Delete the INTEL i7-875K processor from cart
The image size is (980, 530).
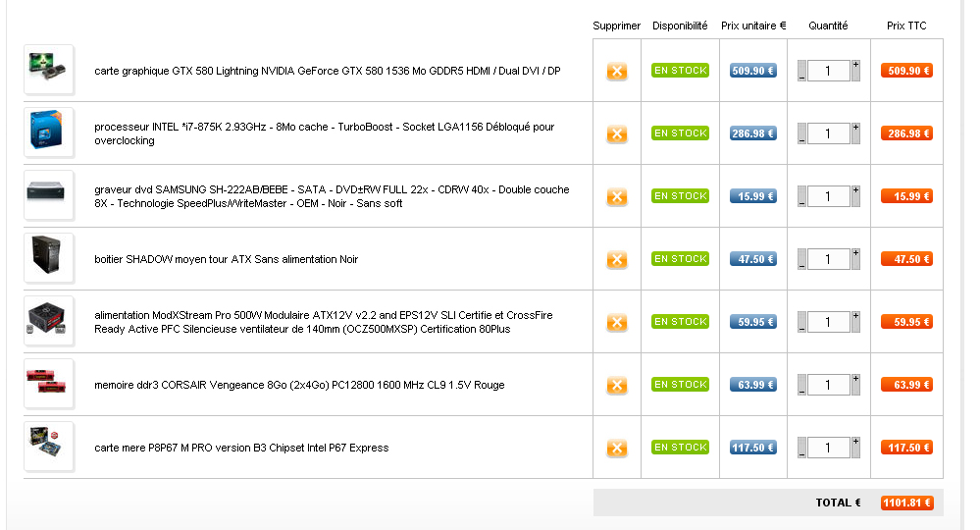pyautogui.click(x=617, y=134)
